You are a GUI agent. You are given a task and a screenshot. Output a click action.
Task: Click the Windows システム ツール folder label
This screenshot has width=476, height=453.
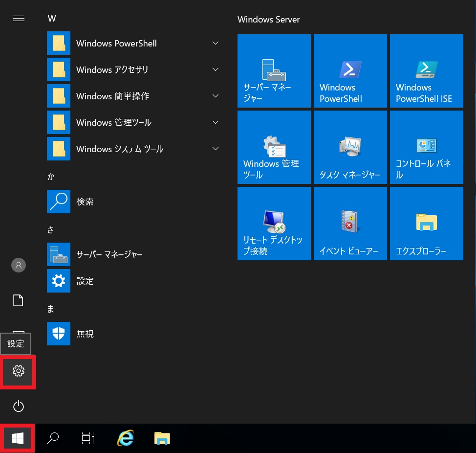120,149
